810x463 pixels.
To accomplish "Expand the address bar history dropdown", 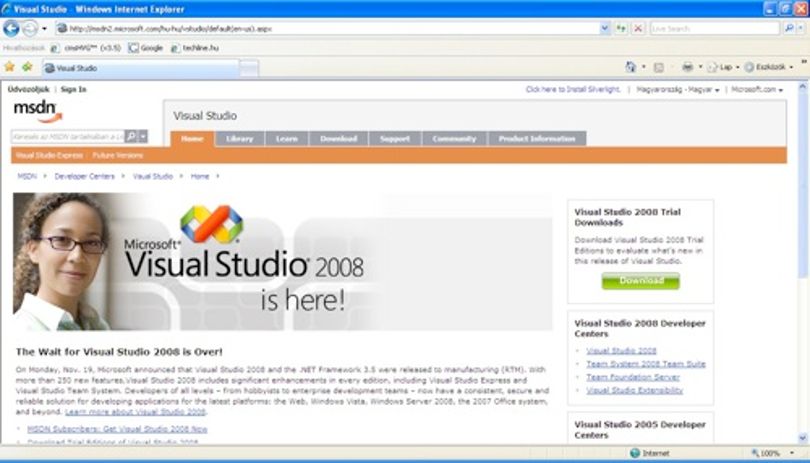I will [604, 28].
